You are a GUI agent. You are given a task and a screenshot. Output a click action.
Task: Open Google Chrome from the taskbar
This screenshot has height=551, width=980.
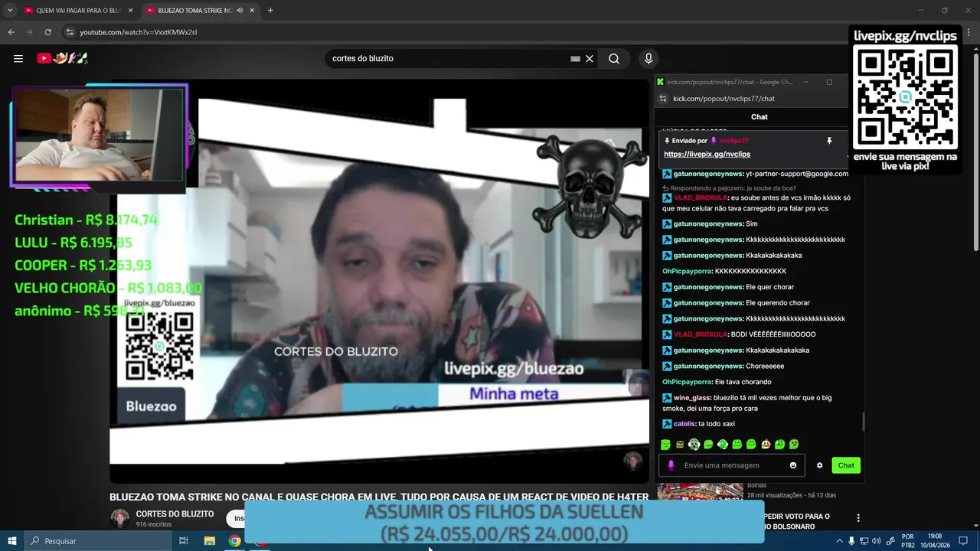pos(235,541)
